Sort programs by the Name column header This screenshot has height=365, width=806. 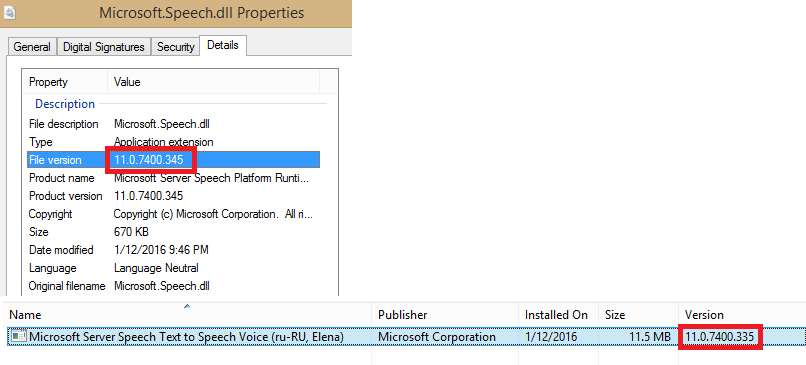pos(188,315)
